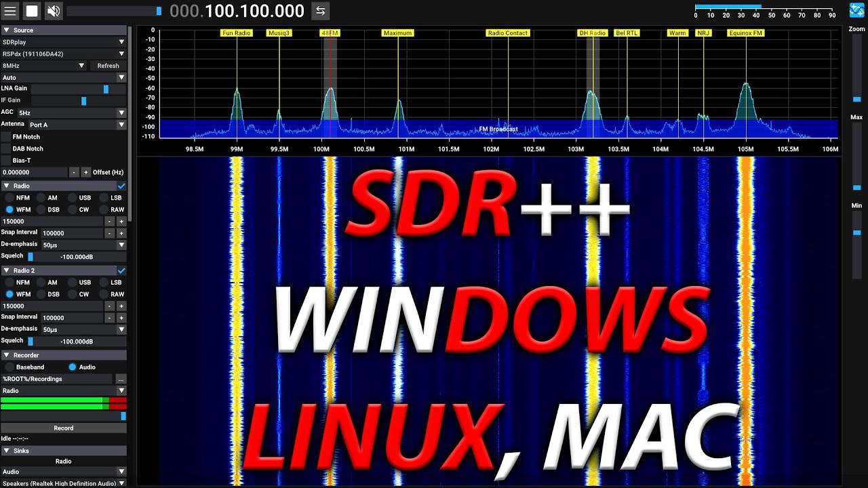Increase Radio bandwidth 150000 with plus
The height and width of the screenshot is (488, 868).
[121, 222]
